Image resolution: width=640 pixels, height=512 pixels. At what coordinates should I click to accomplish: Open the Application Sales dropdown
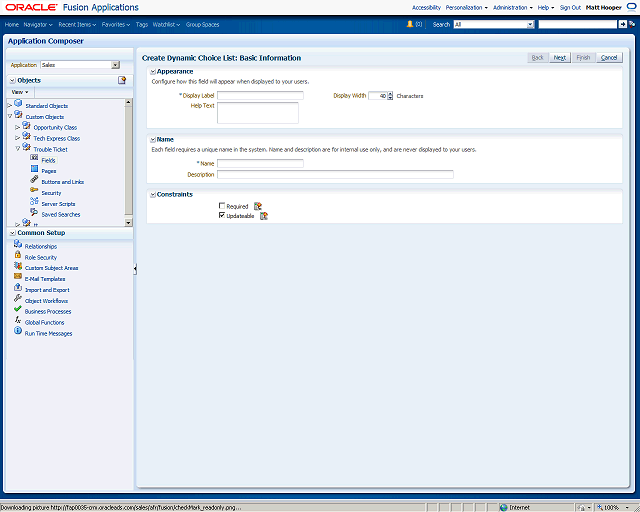point(116,65)
